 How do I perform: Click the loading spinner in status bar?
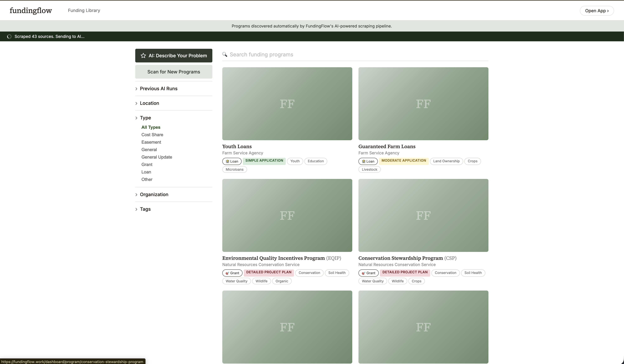tap(9, 37)
